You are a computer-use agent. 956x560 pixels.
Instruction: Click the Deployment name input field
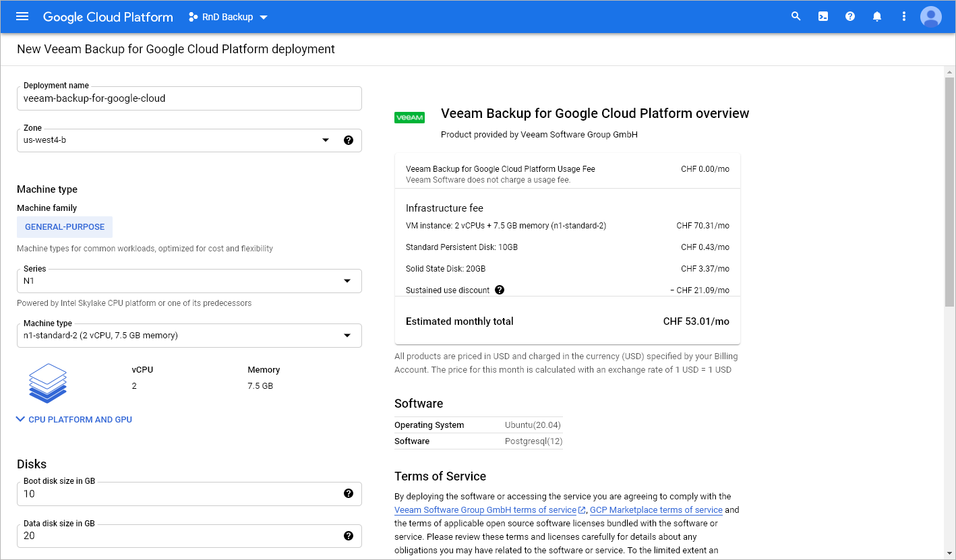(189, 98)
